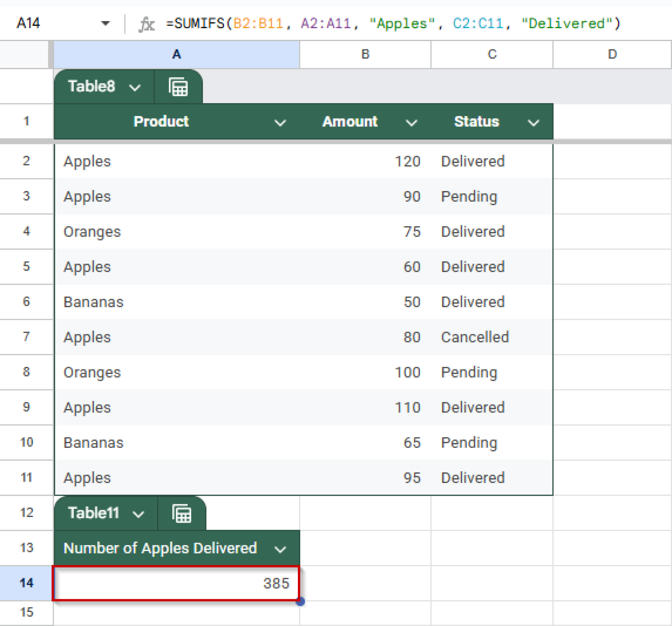Viewport: 672px width, 626px height.
Task: Select row 7 header
Action: pyautogui.click(x=26, y=337)
